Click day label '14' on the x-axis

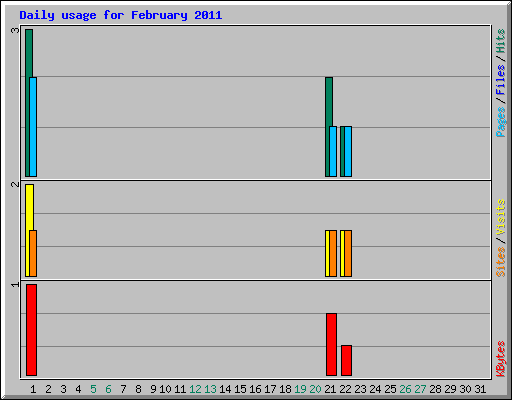tap(225, 389)
